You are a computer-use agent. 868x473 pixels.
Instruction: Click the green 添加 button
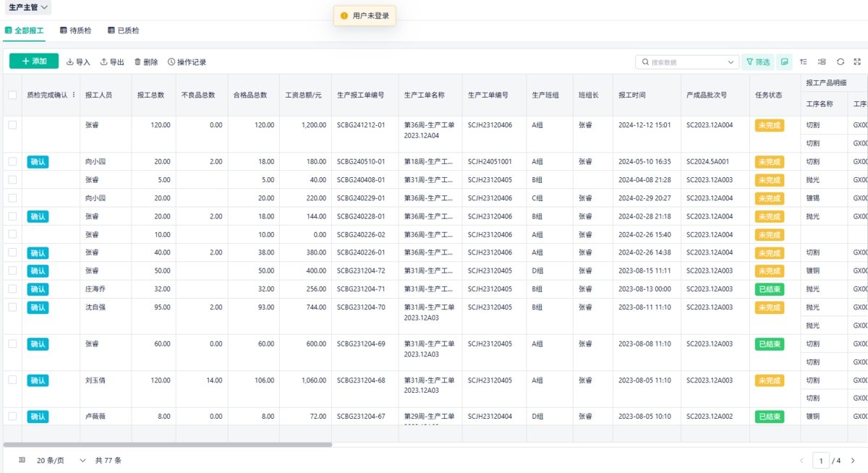pyautogui.click(x=34, y=61)
